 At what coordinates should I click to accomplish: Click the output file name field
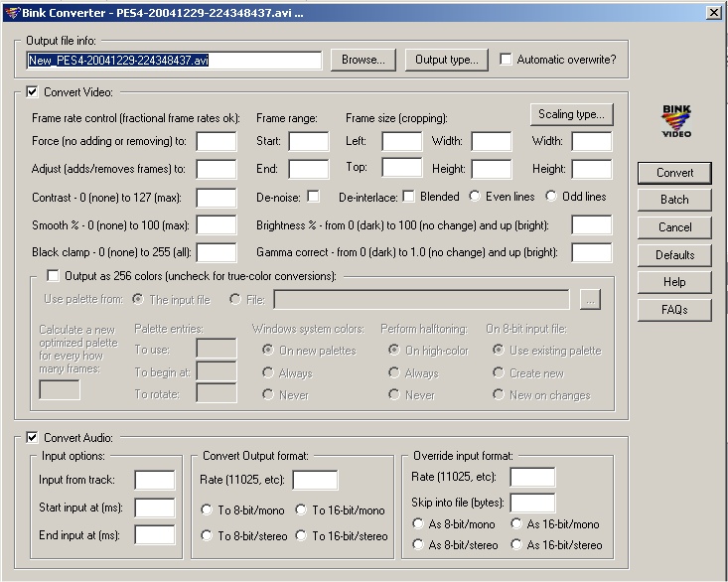point(174,61)
